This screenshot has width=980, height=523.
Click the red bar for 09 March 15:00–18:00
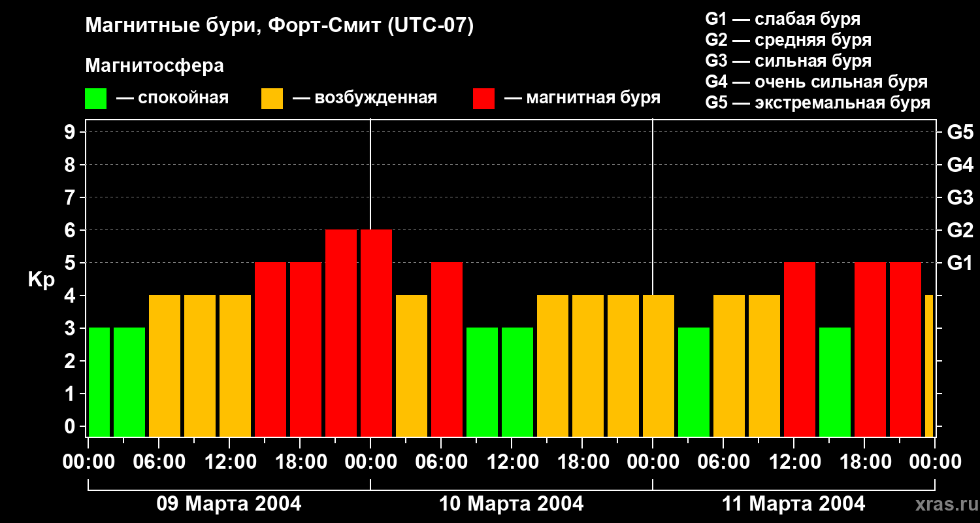coord(270,350)
